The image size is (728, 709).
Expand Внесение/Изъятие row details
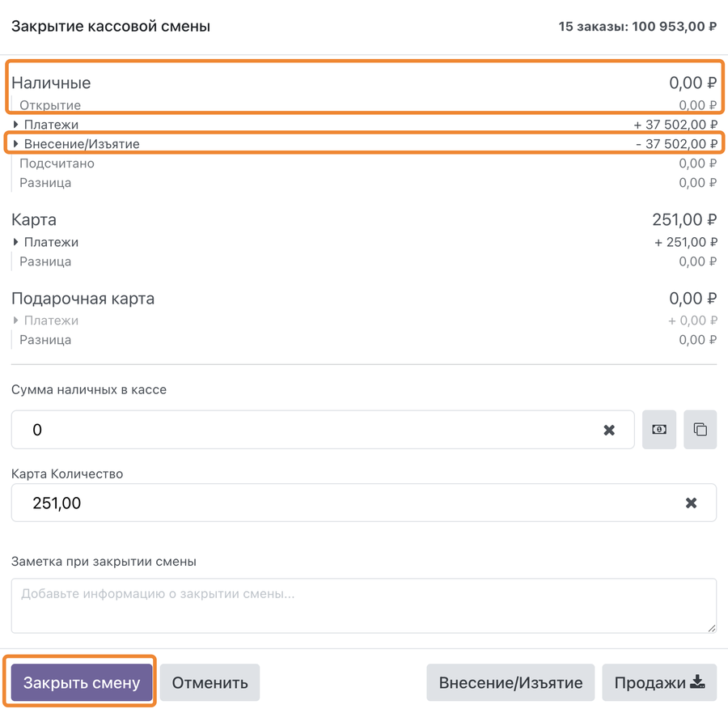[16, 144]
